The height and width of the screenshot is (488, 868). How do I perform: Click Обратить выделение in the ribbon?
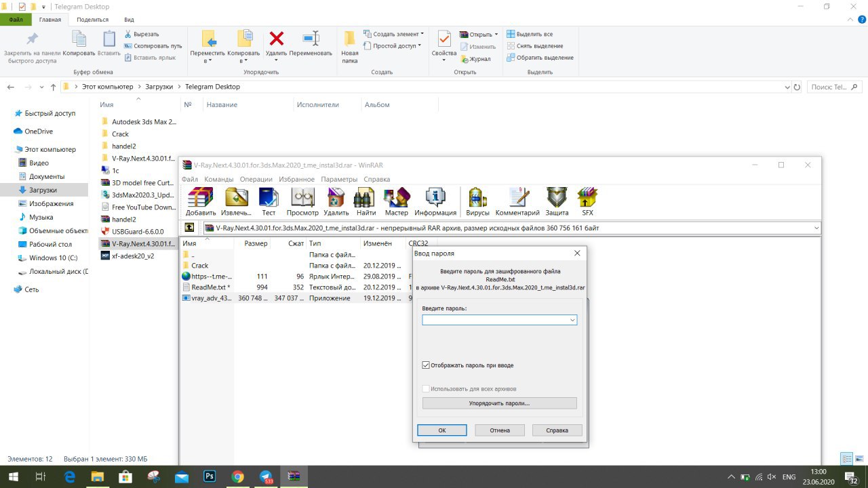[540, 58]
